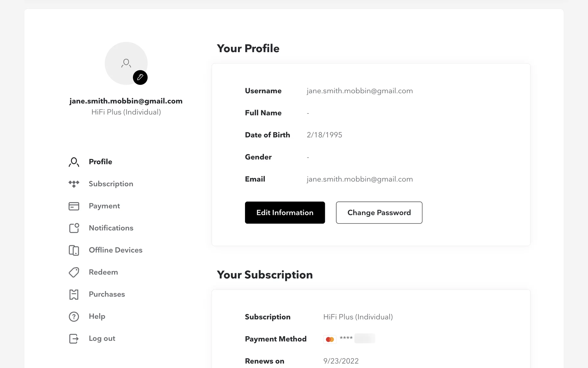This screenshot has height=368, width=588.
Task: Open Offline Devices settings
Action: [x=115, y=250]
